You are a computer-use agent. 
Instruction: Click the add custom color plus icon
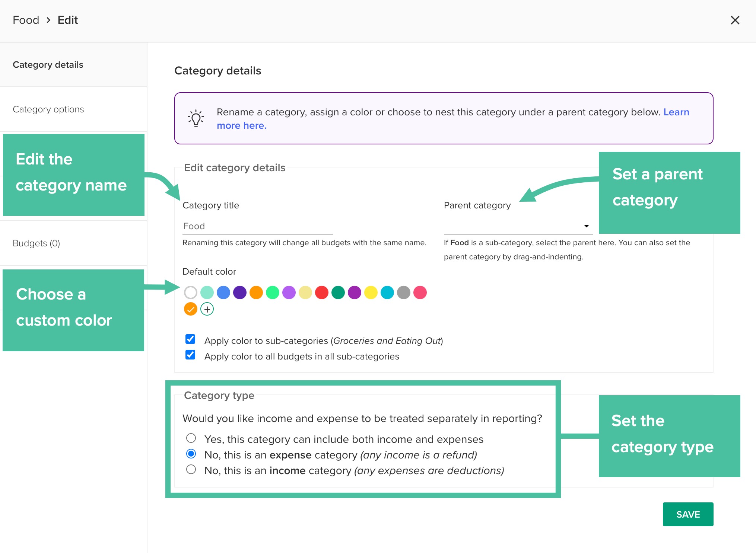click(207, 309)
